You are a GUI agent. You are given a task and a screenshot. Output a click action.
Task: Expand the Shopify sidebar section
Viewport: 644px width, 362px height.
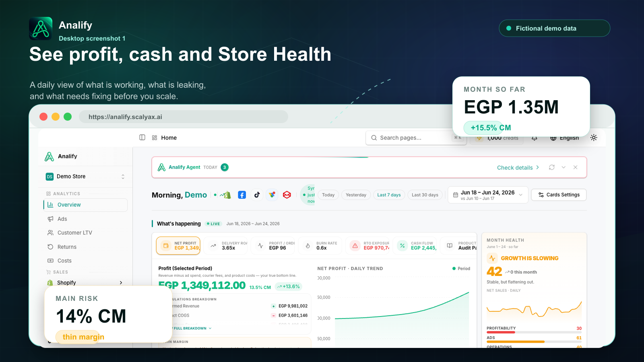point(85,283)
